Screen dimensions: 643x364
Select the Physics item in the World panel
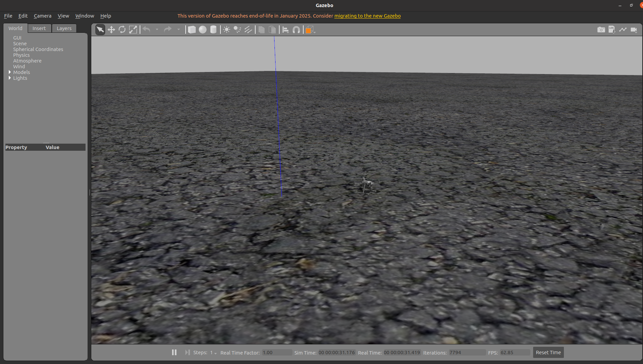(x=21, y=55)
